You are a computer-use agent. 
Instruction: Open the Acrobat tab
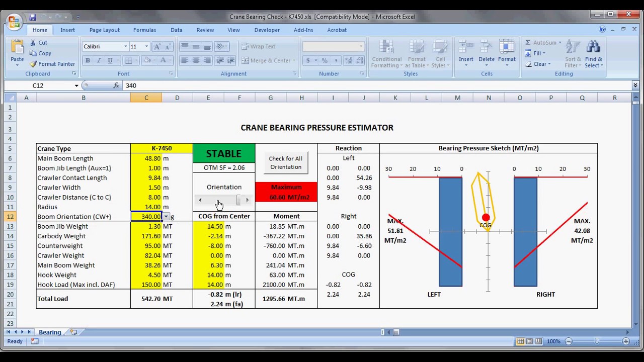tap(337, 30)
